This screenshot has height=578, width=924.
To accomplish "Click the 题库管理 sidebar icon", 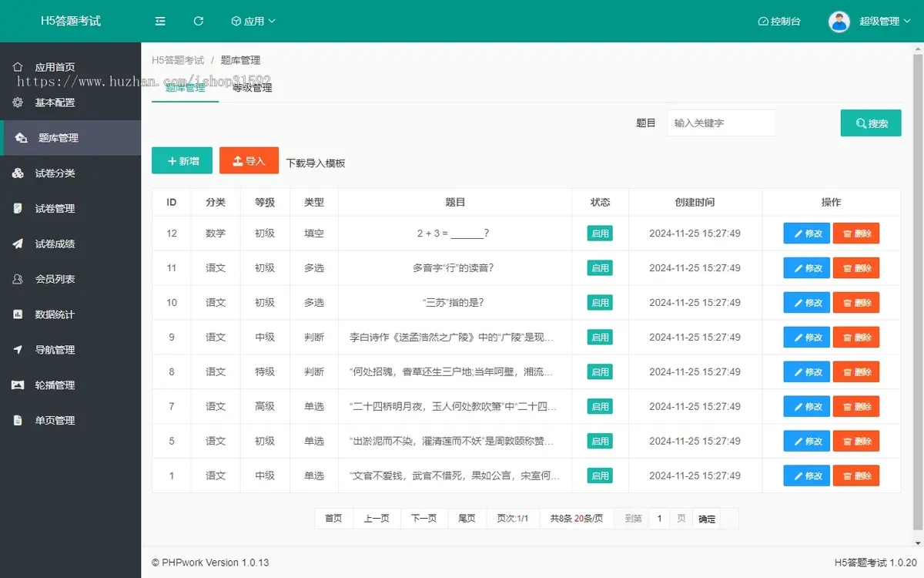I will [x=21, y=138].
